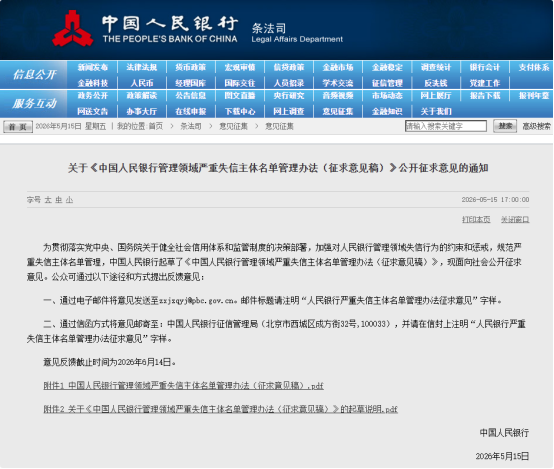This screenshot has width=554, height=469.
Task: Visit 网上展厅 section
Action: click(x=436, y=96)
